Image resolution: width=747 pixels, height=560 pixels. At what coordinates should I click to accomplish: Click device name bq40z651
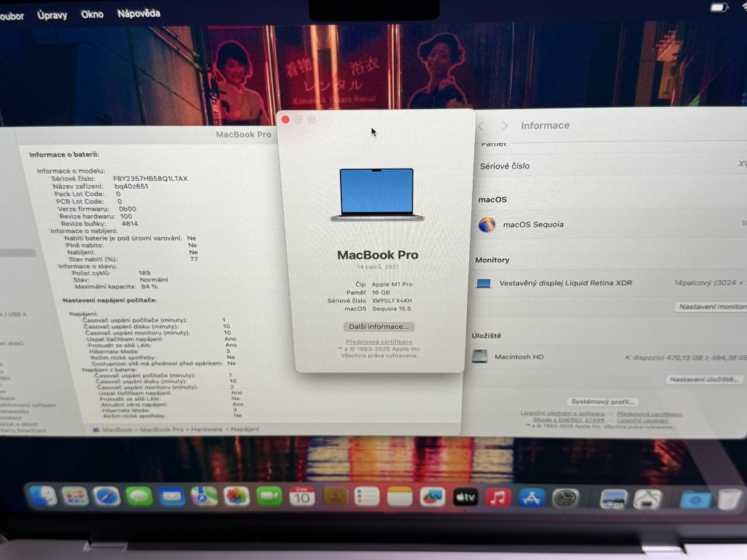click(x=131, y=186)
